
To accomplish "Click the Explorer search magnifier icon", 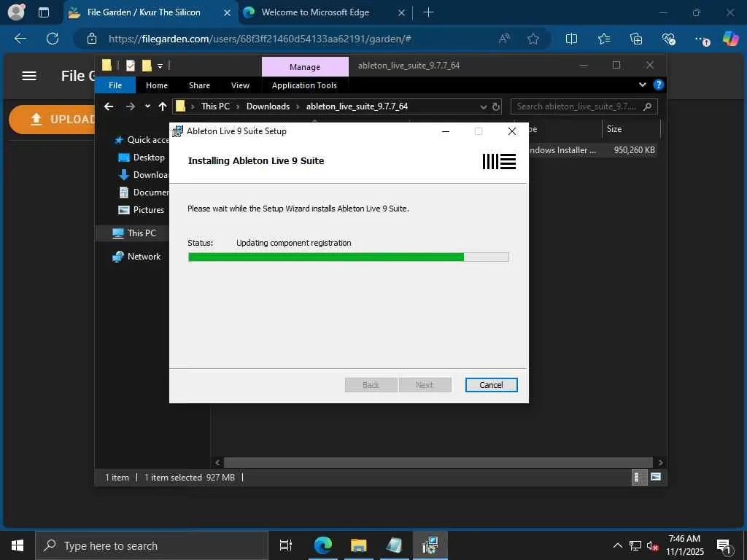I will point(648,106).
